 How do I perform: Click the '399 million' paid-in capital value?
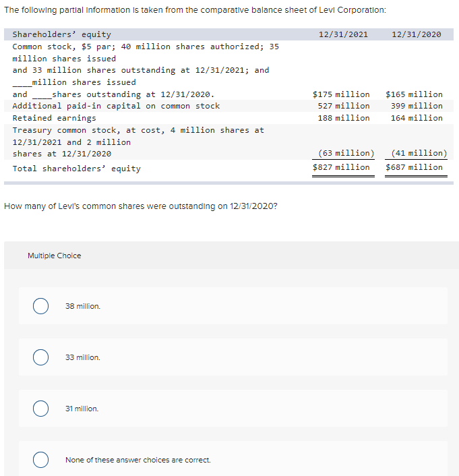click(417, 106)
